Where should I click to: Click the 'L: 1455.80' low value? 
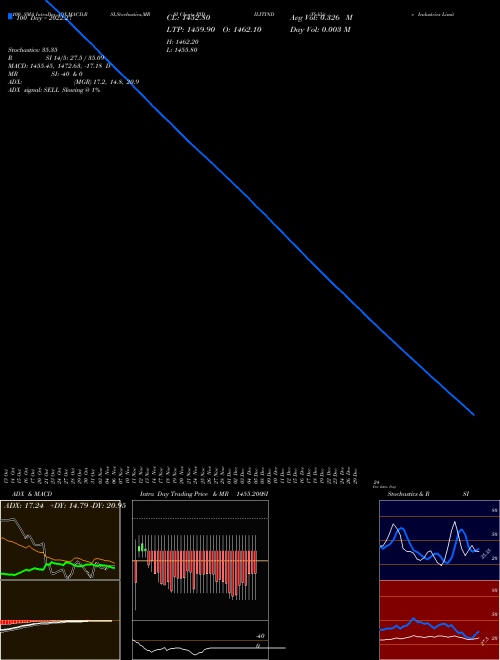[x=182, y=50]
